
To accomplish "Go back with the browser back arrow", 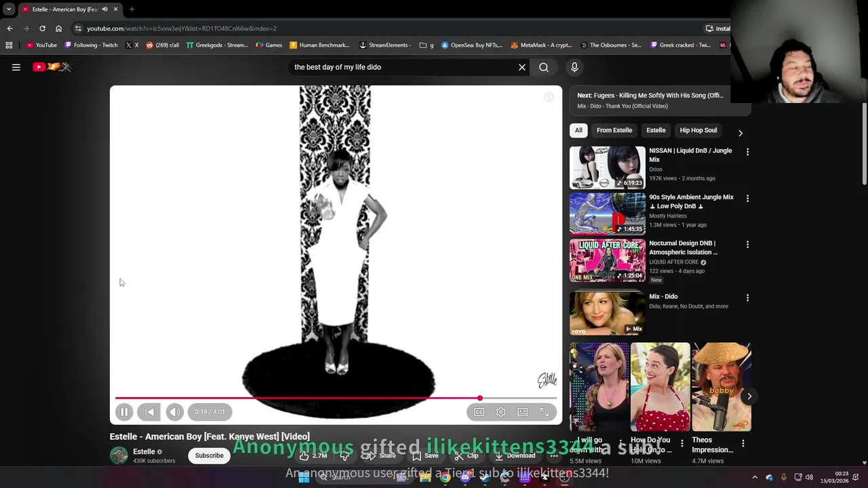I will click(x=9, y=28).
